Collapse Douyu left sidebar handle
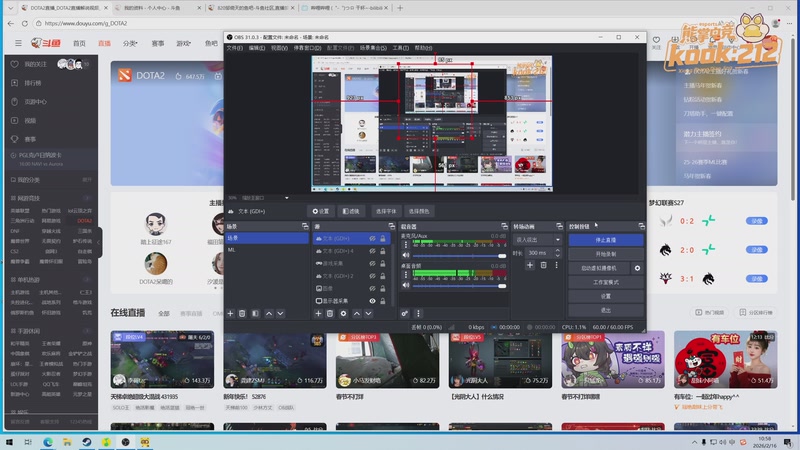Screen dimensions: 800x450 [99, 242]
